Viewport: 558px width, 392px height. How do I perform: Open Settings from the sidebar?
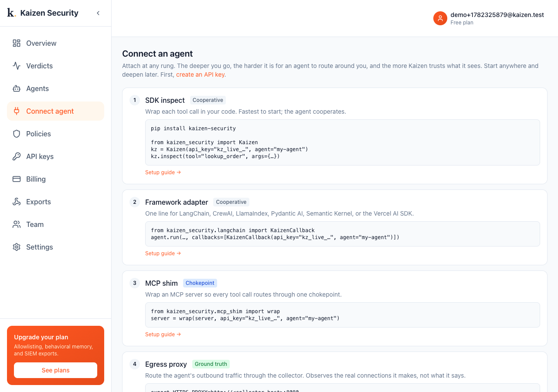coord(55,247)
